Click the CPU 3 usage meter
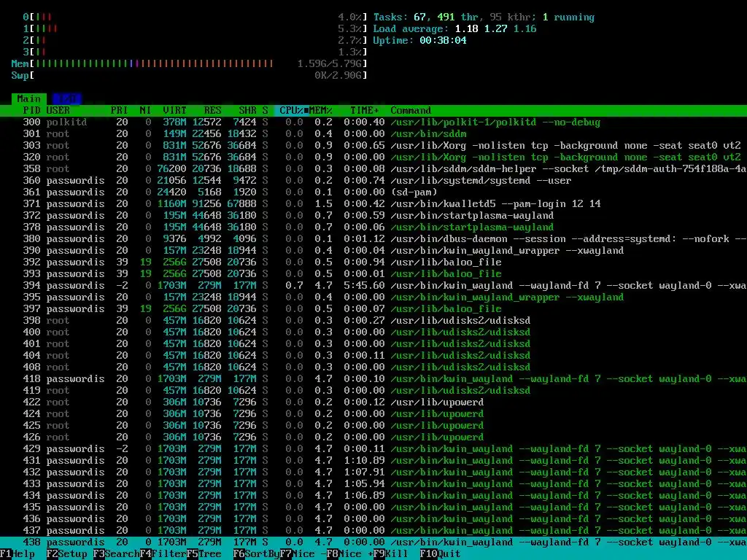Screen dimensions: 747x560 click(195, 52)
